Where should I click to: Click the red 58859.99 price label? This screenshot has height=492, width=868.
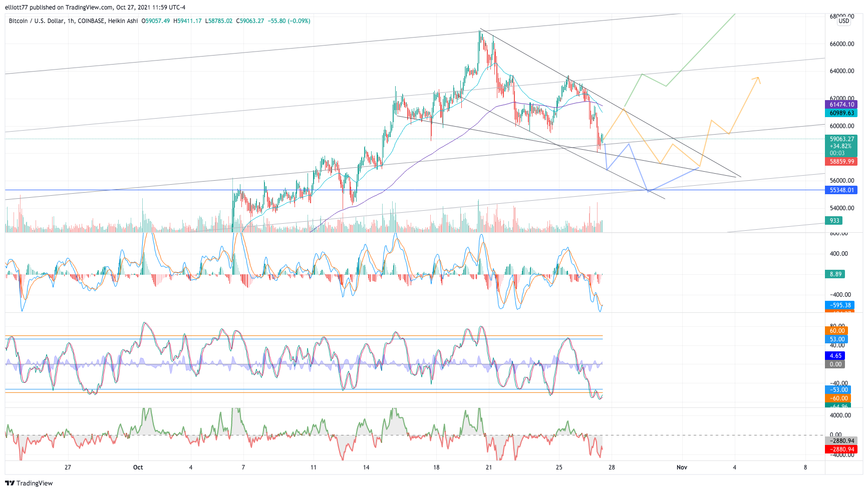(841, 162)
